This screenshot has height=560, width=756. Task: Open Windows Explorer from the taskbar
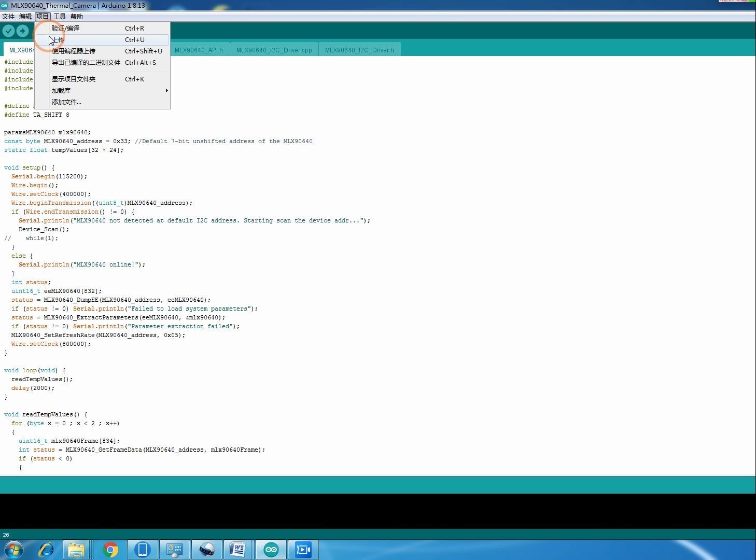pos(76,550)
